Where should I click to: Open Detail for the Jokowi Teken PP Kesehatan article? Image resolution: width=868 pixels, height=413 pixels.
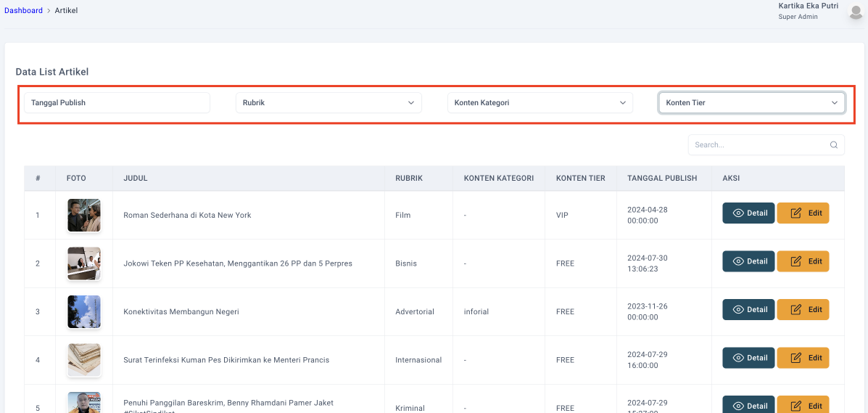click(748, 261)
